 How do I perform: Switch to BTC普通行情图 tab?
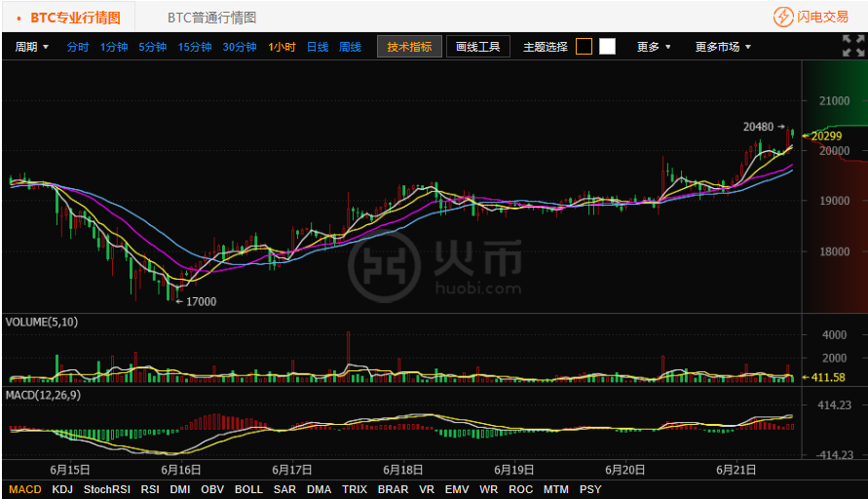pyautogui.click(x=212, y=18)
